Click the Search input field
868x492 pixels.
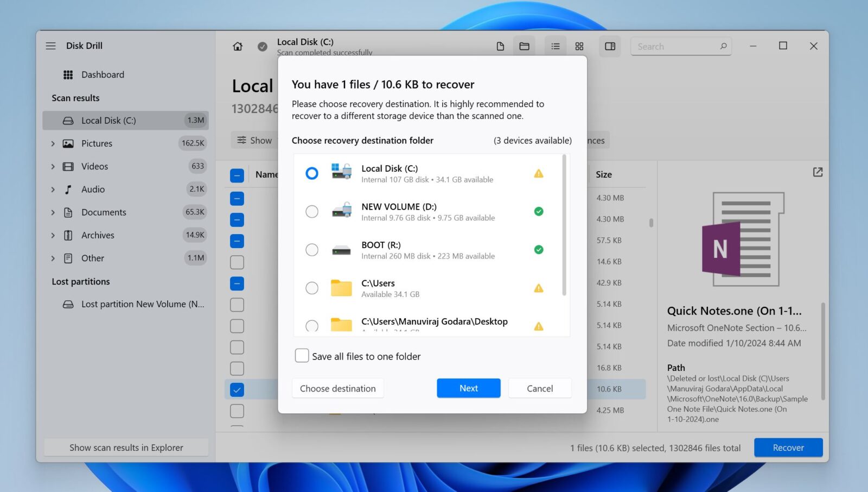[675, 47]
